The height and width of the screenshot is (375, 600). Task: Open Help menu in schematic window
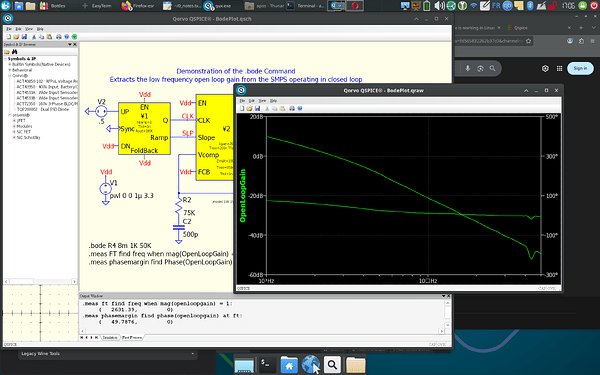coord(40,29)
